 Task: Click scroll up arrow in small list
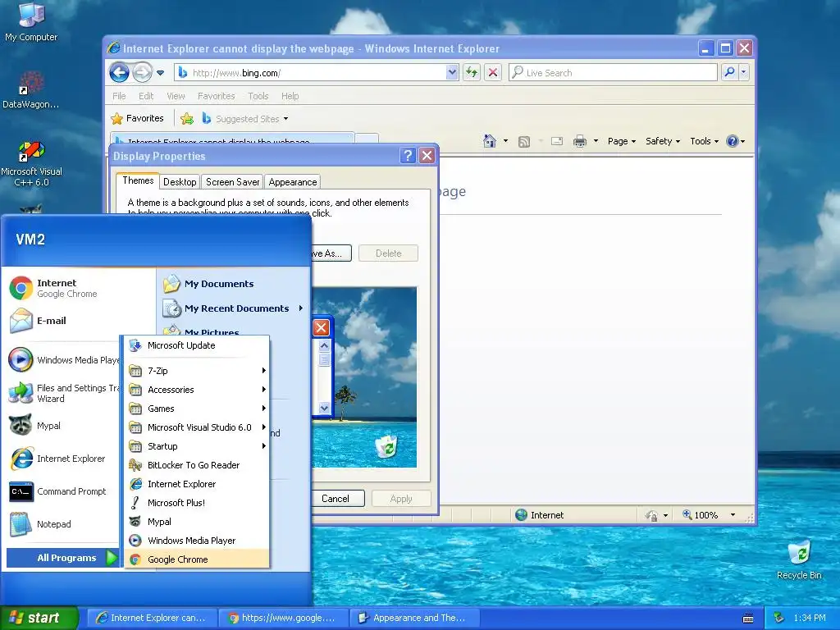(324, 345)
